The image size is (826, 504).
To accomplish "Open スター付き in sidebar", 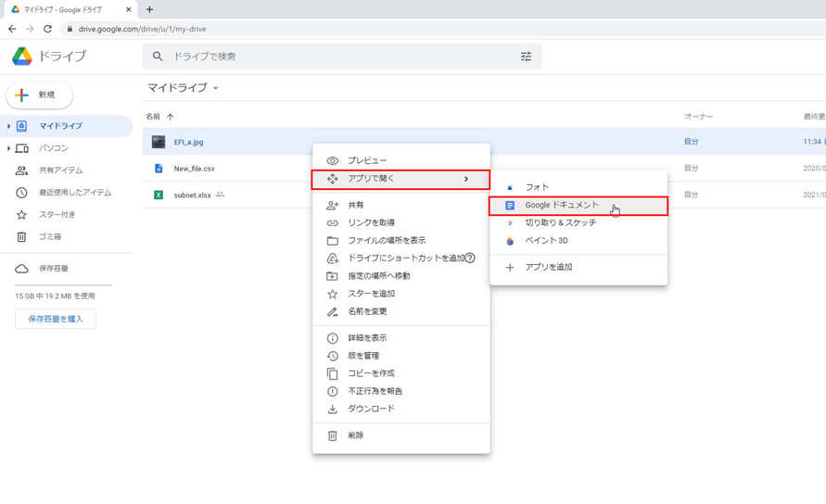I will tap(67, 215).
